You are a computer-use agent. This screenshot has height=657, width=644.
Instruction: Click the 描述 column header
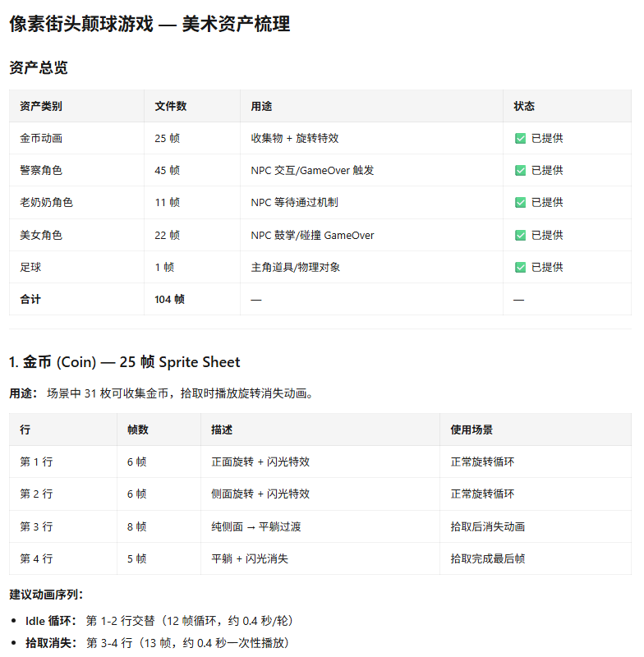pyautogui.click(x=320, y=430)
